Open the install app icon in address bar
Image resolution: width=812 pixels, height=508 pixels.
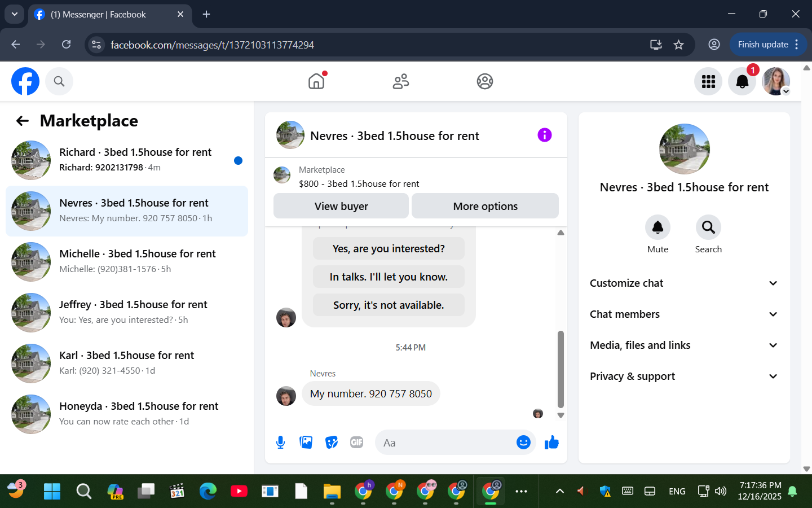click(656, 45)
